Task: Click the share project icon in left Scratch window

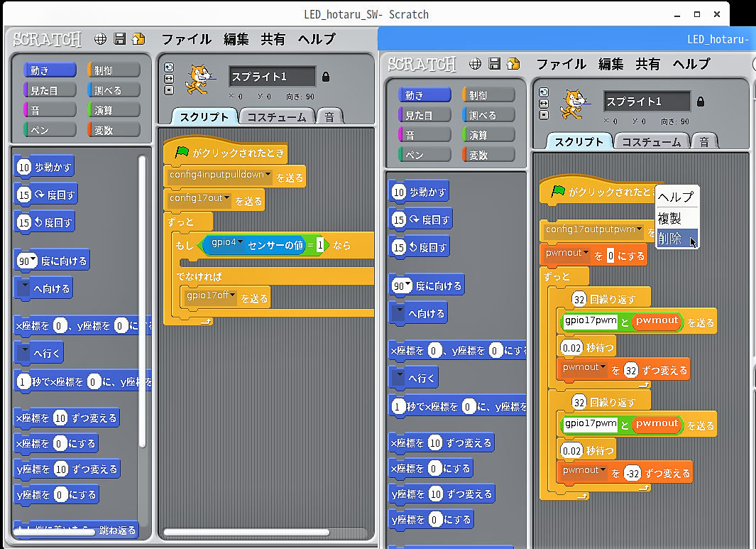Action: point(138,39)
